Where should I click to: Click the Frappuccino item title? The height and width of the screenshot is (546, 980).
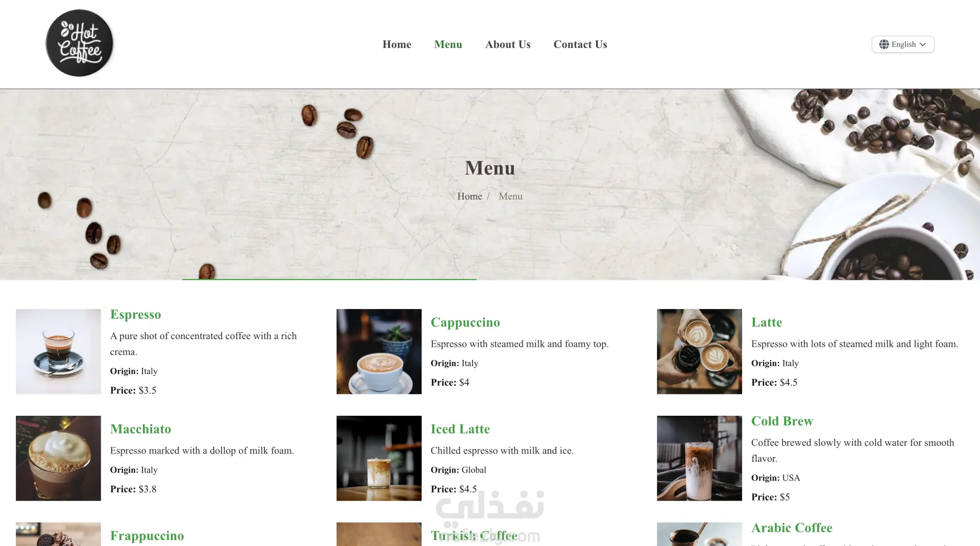click(x=147, y=536)
